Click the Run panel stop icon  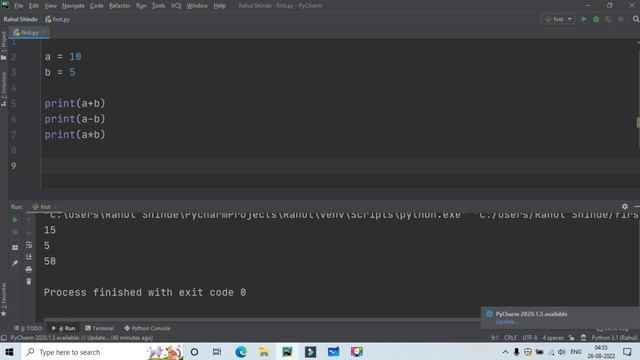pos(15,232)
